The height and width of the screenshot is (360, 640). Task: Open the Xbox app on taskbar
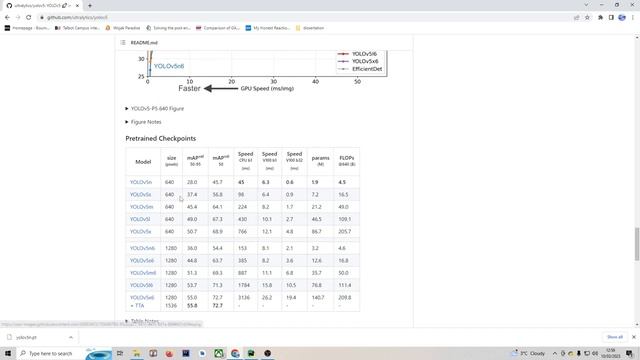pos(218,353)
